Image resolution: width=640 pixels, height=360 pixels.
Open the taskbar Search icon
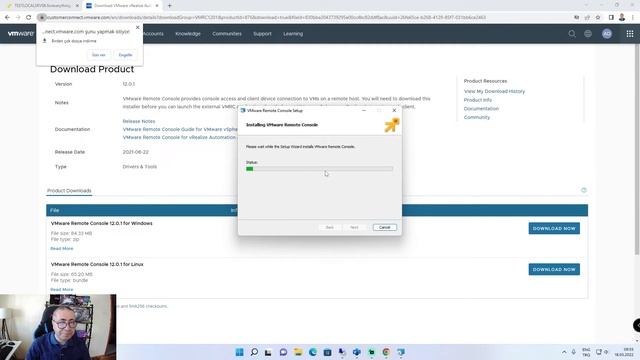tap(254, 352)
